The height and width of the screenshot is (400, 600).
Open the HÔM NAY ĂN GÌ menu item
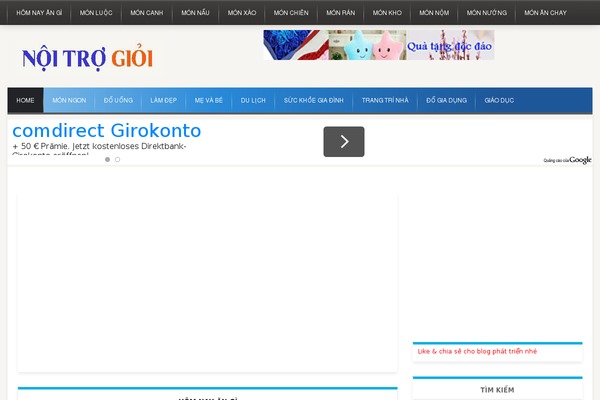tap(39, 13)
